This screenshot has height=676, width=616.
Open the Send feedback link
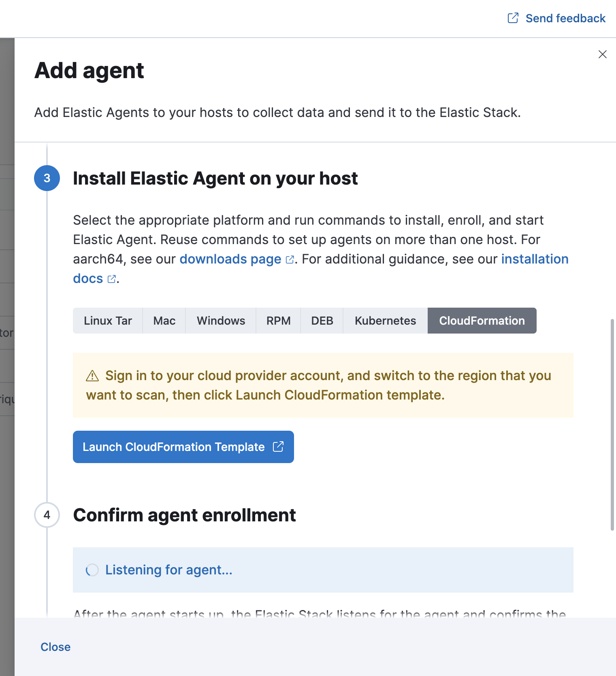coord(565,18)
